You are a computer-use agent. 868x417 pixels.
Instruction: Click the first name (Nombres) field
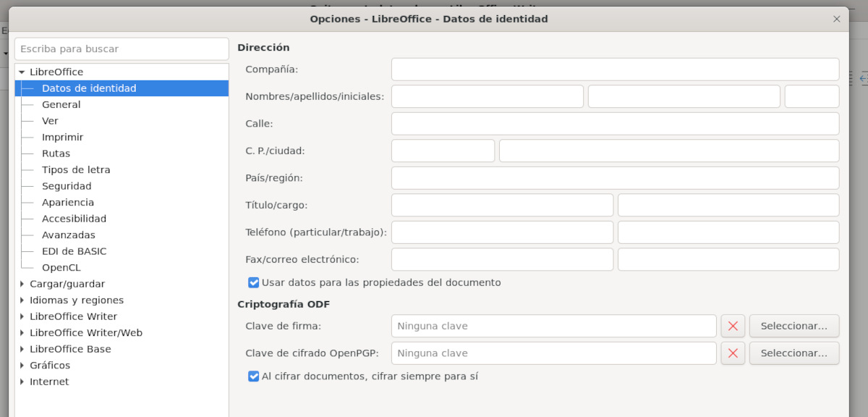click(x=488, y=96)
